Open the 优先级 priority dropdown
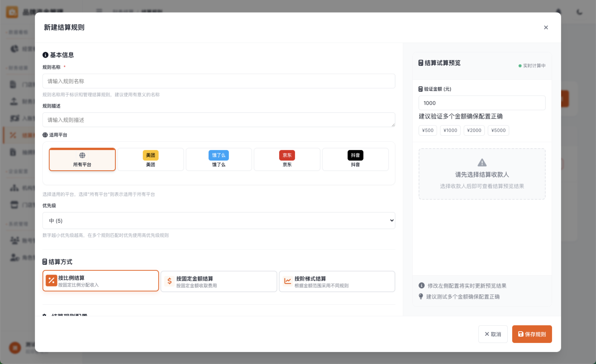The width and height of the screenshot is (596, 364). click(x=219, y=221)
